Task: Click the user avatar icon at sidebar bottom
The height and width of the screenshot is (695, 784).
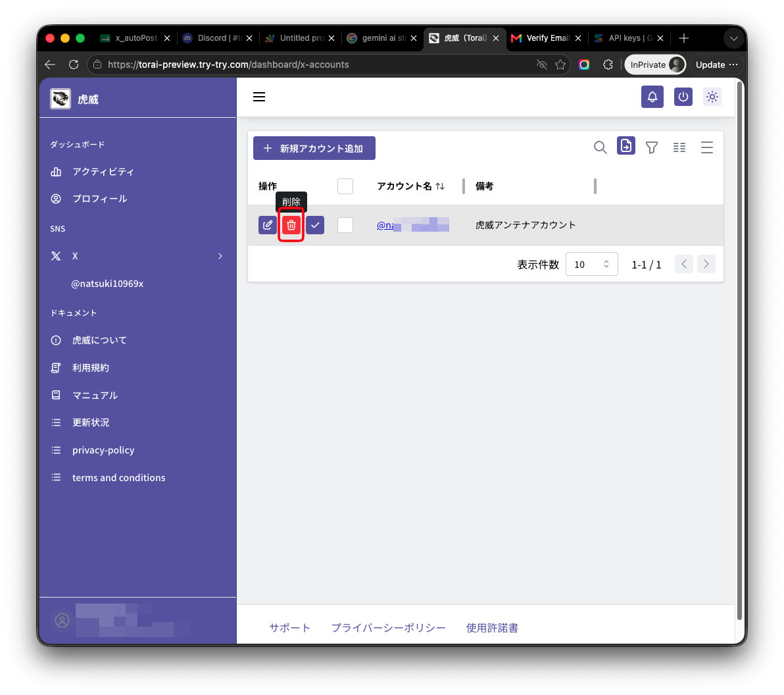Action: click(x=62, y=621)
